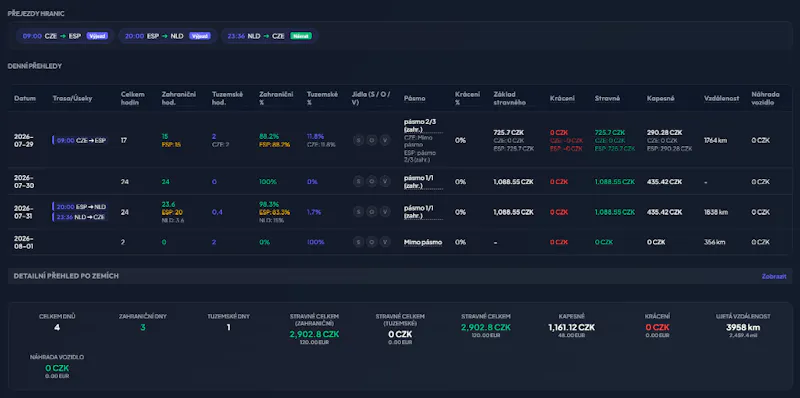Click the 1838 km distance value
The height and width of the screenshot is (398, 800).
pos(715,212)
